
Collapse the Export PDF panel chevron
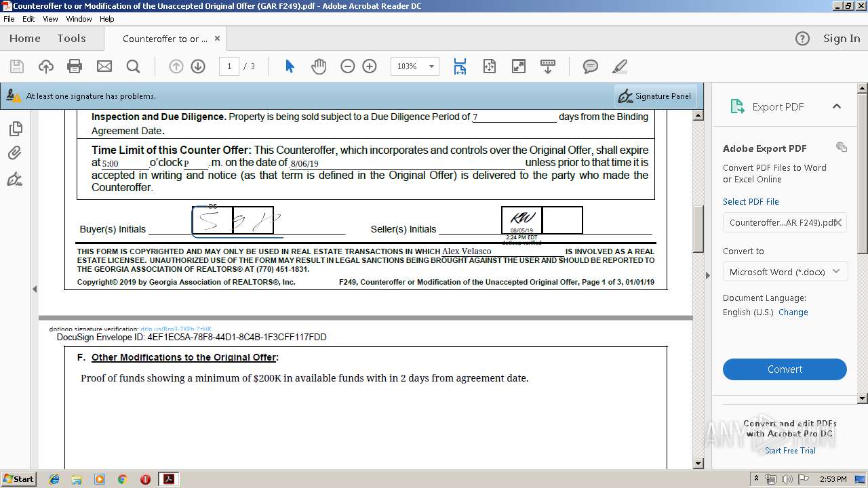tap(837, 106)
